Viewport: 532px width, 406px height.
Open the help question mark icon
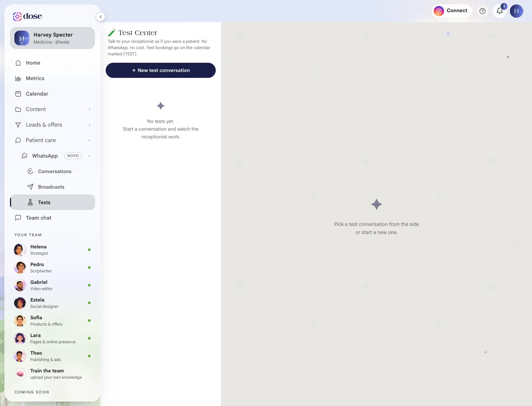coord(482,11)
